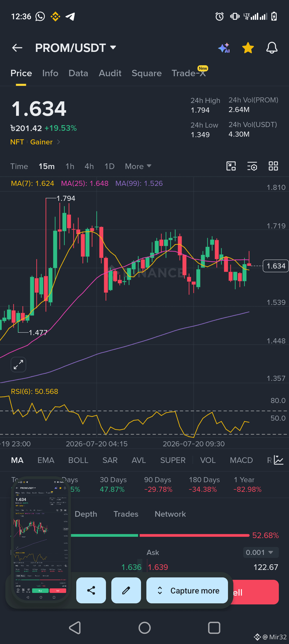Tap the bid price 1.636
Screen dimensions: 289x644
pos(131,567)
